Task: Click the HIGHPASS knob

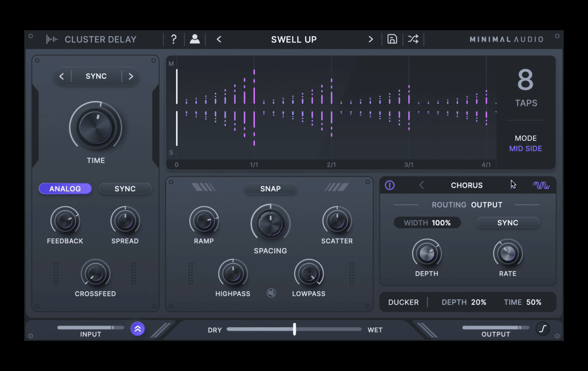Action: (233, 274)
